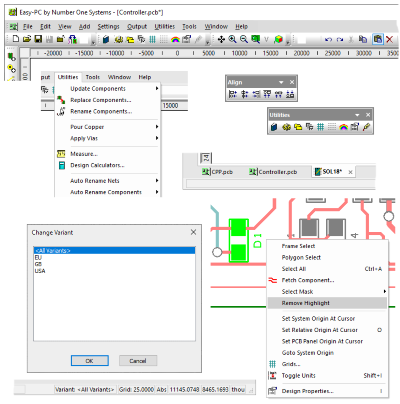Click the last icon in the Align toolbar
Screen dimensions: 400x404
tap(290, 94)
